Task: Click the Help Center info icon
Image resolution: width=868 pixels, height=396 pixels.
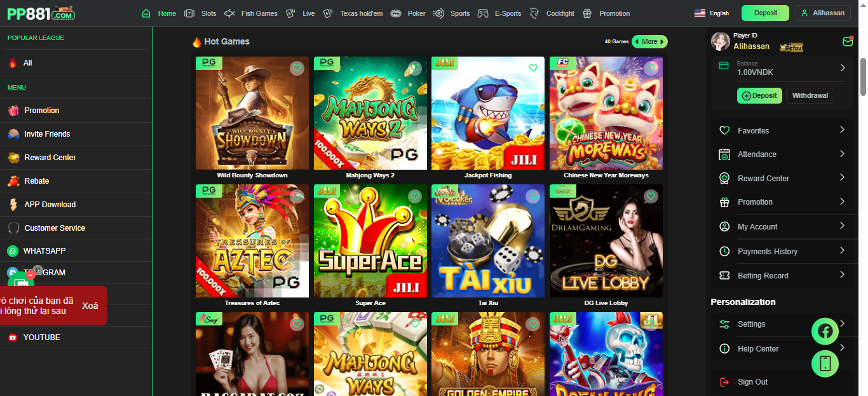Action: [724, 349]
